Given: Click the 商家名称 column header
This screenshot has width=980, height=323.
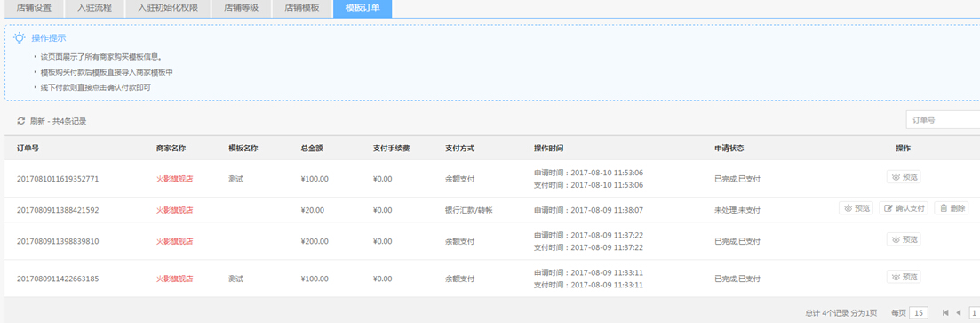Looking at the screenshot, I should tap(171, 149).
